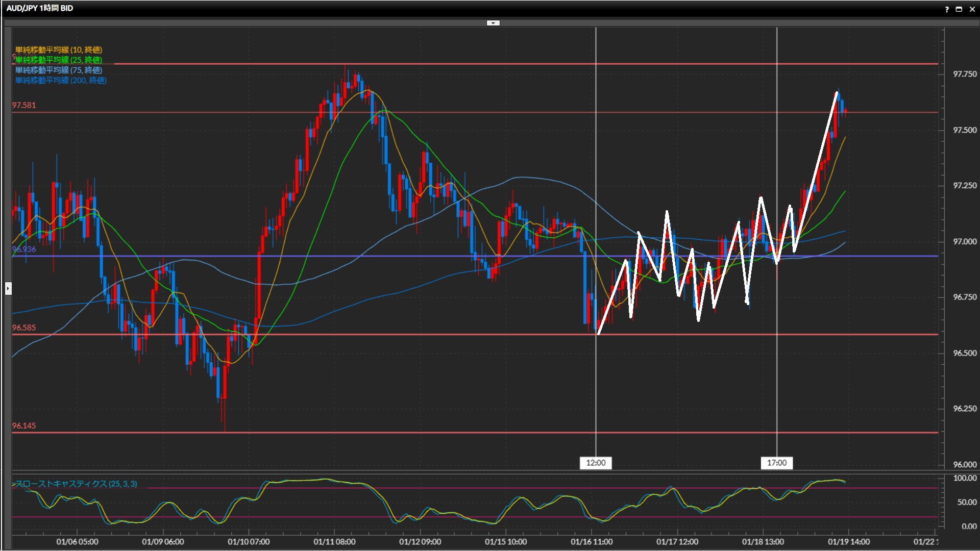Expand the top toolbar with the down arrow

[x=493, y=23]
